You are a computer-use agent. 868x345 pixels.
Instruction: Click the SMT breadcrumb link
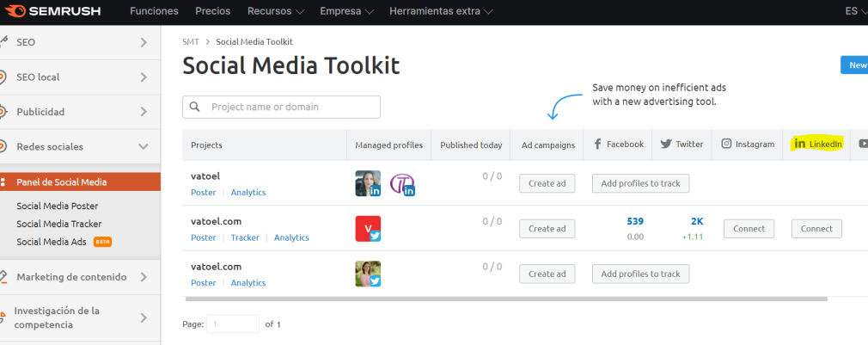191,41
